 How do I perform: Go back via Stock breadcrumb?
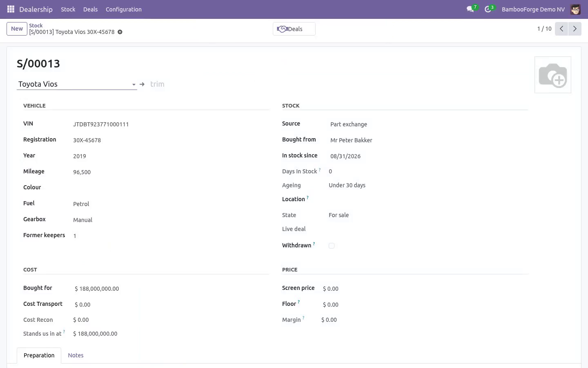[x=36, y=25]
